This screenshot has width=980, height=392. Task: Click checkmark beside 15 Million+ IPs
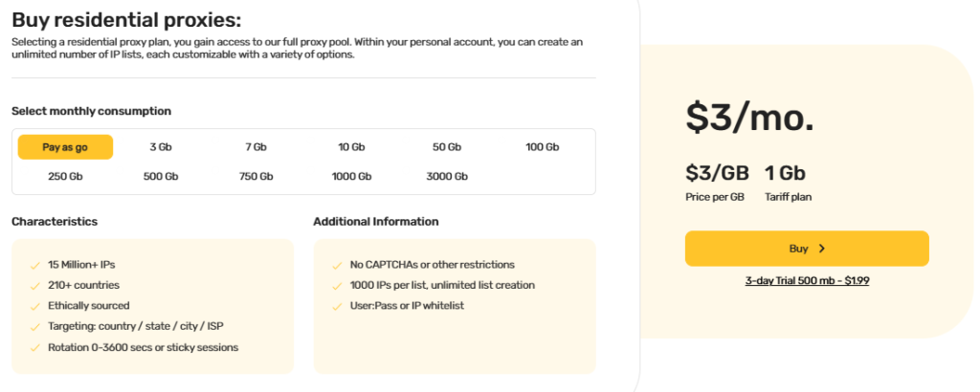pyautogui.click(x=35, y=265)
